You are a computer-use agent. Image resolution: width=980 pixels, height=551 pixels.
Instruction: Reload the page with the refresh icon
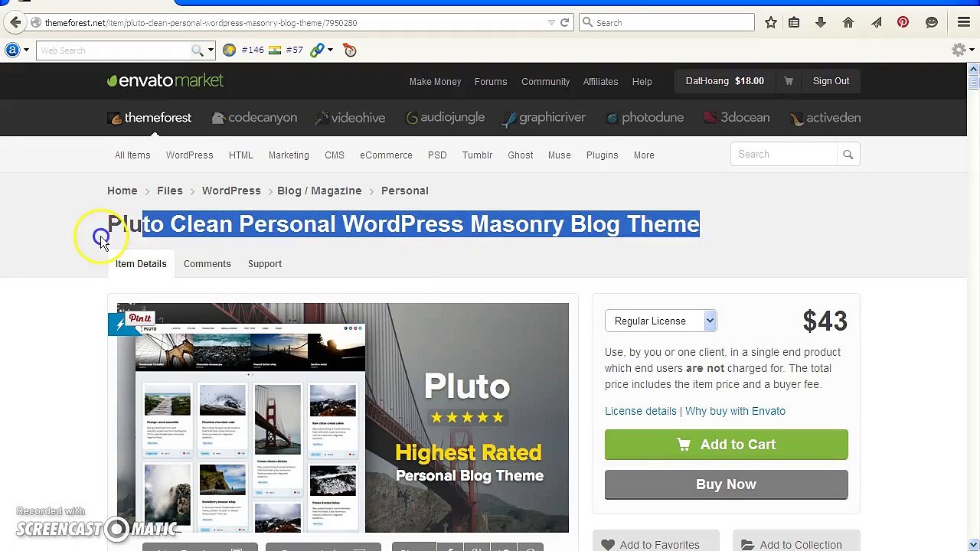tap(564, 23)
